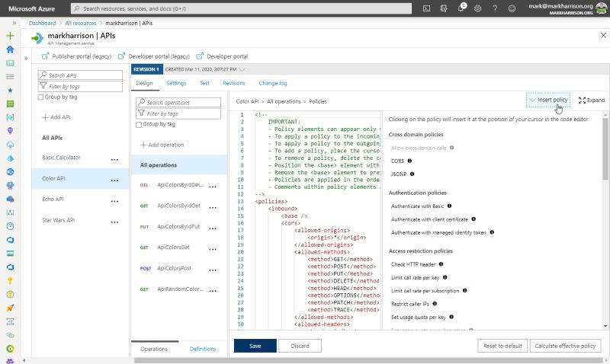Open the Change log tab
Screen dimensions: 610x364
(x=273, y=83)
